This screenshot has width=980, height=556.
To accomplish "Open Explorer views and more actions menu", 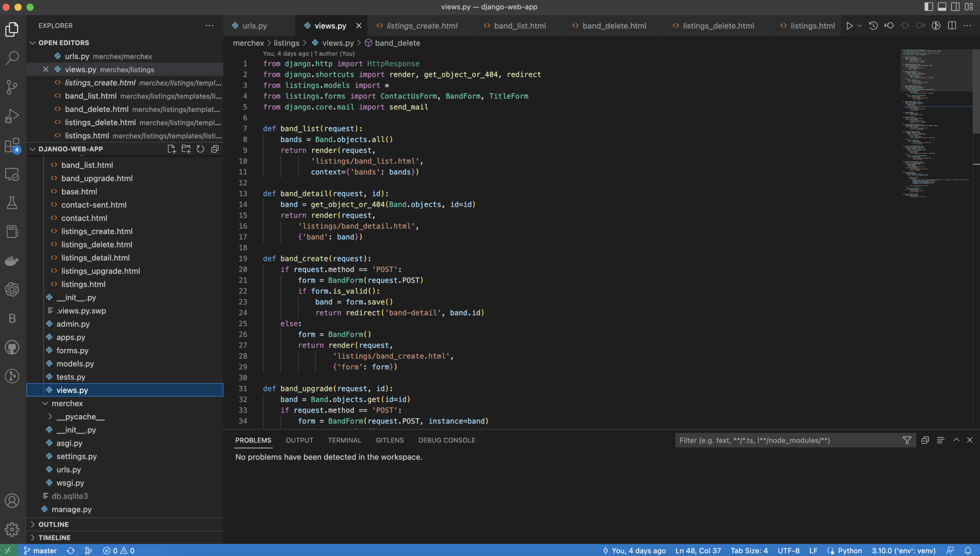I will (x=209, y=26).
